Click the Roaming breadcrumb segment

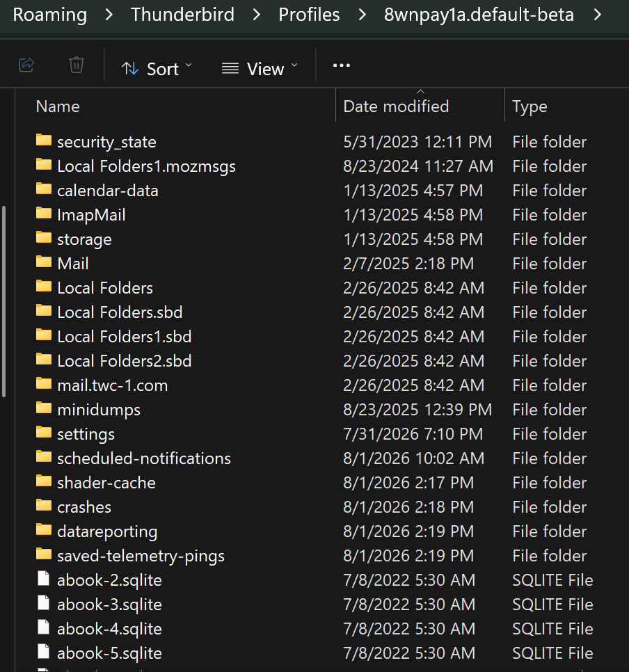coord(49,15)
